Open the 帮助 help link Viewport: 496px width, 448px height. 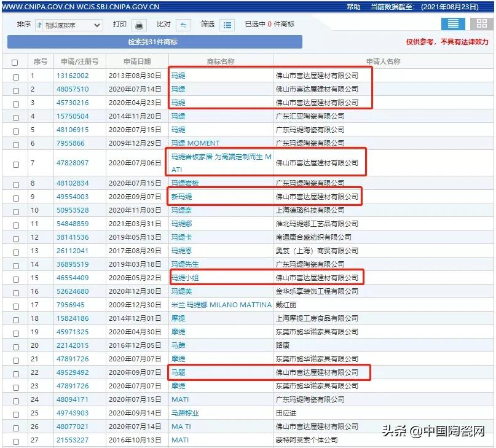click(353, 7)
